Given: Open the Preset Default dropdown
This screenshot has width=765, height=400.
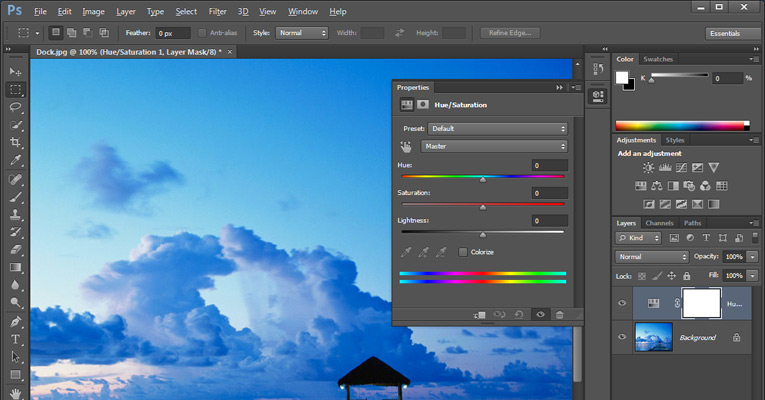Looking at the screenshot, I should 498,129.
